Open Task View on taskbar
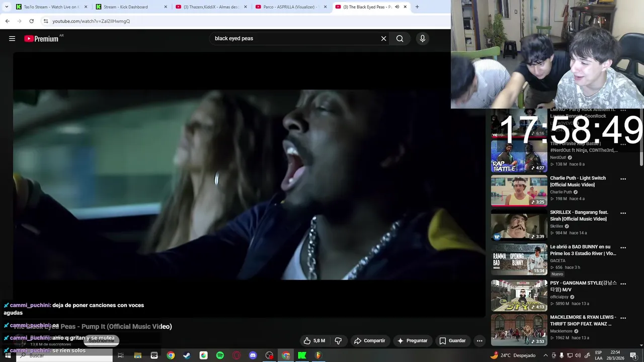The height and width of the screenshot is (362, 644). [x=121, y=355]
